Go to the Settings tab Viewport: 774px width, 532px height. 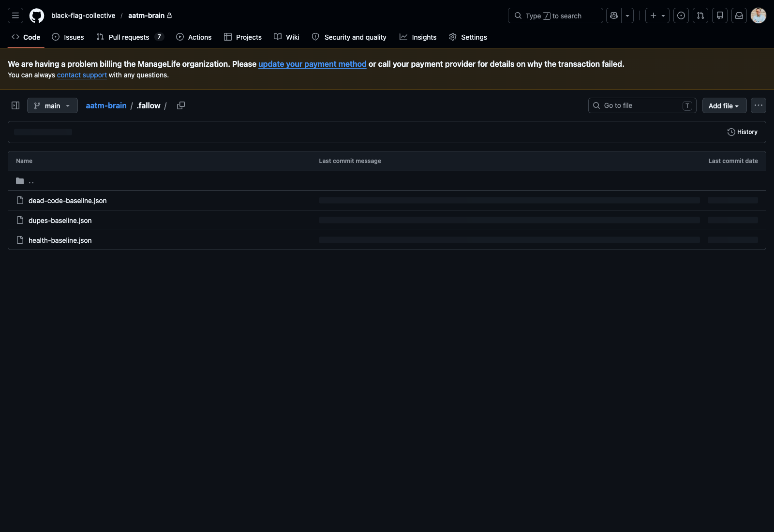pyautogui.click(x=467, y=37)
